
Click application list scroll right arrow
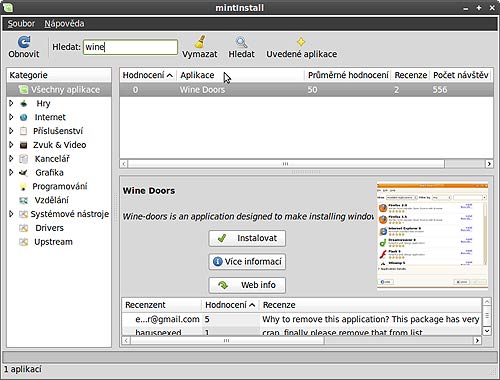pyautogui.click(x=489, y=164)
